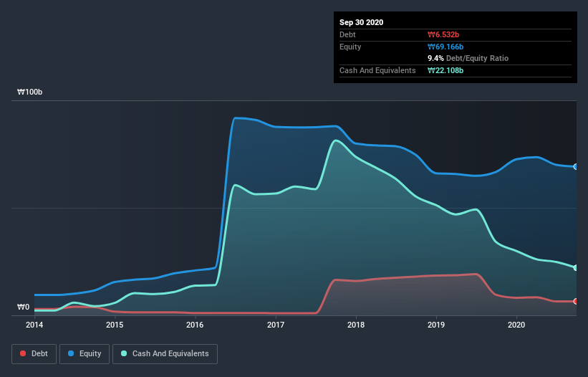Screen dimensions: 588x377
Task: Select the Cash endpoint marker at Sep 2020
Action: 576,268
